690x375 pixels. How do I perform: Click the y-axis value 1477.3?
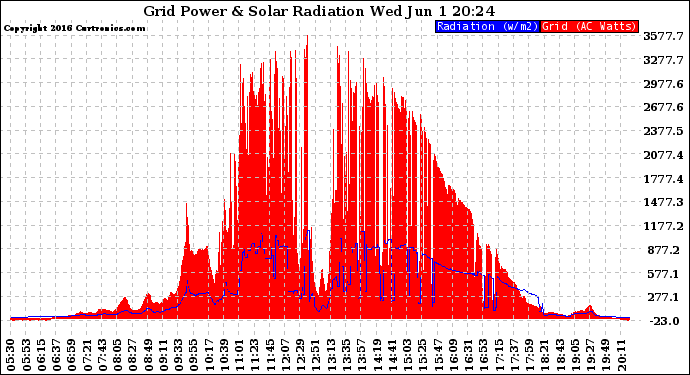click(x=663, y=202)
